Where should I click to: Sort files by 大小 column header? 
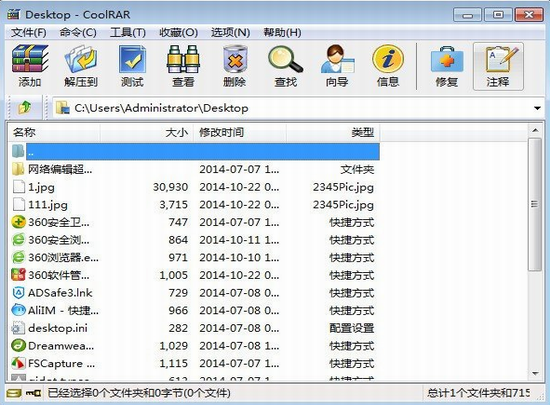pyautogui.click(x=147, y=133)
